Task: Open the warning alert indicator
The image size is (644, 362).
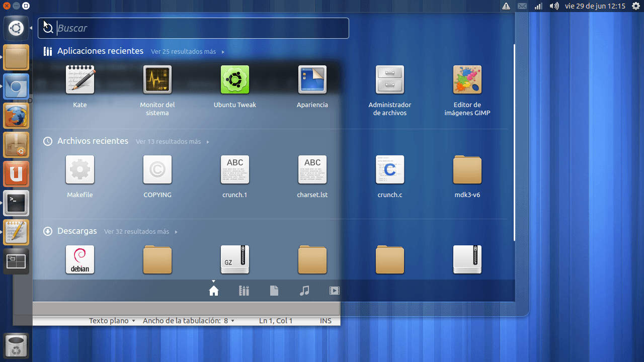Action: tap(506, 6)
